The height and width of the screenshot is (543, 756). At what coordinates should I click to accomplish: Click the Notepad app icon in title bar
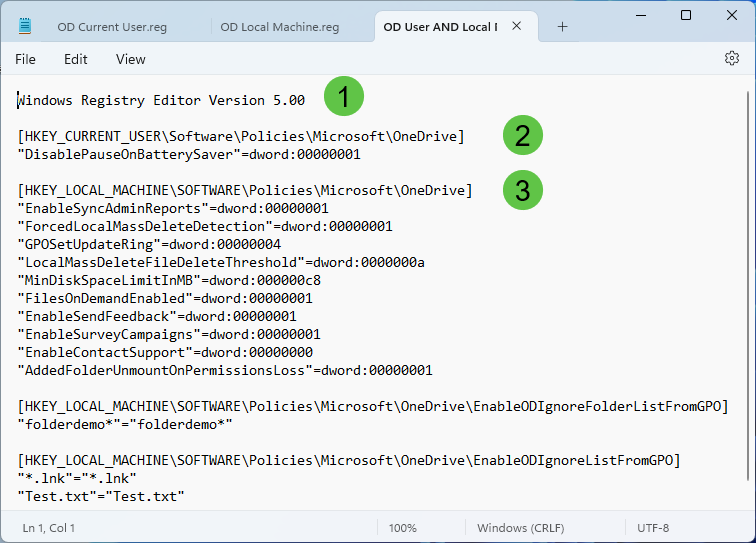click(25, 27)
